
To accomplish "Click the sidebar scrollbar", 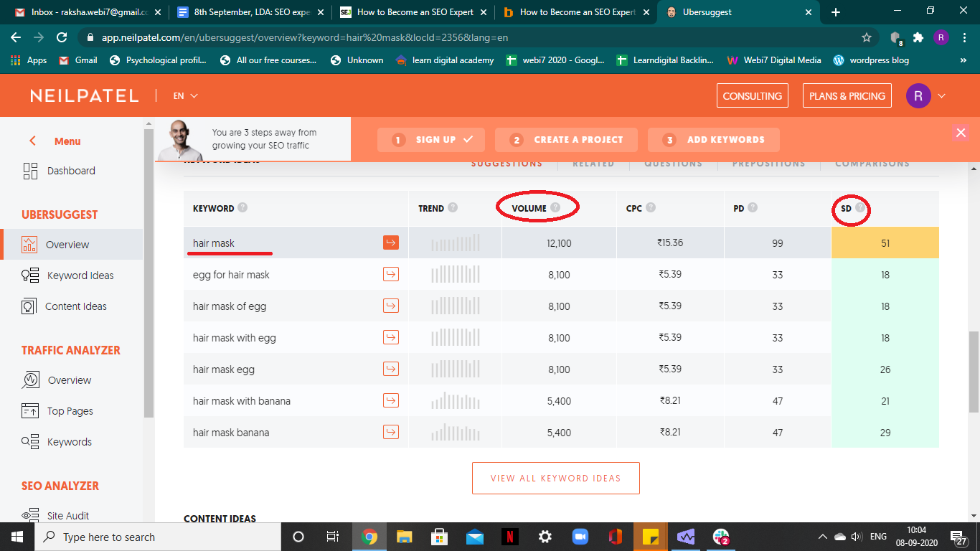I will 149,273.
